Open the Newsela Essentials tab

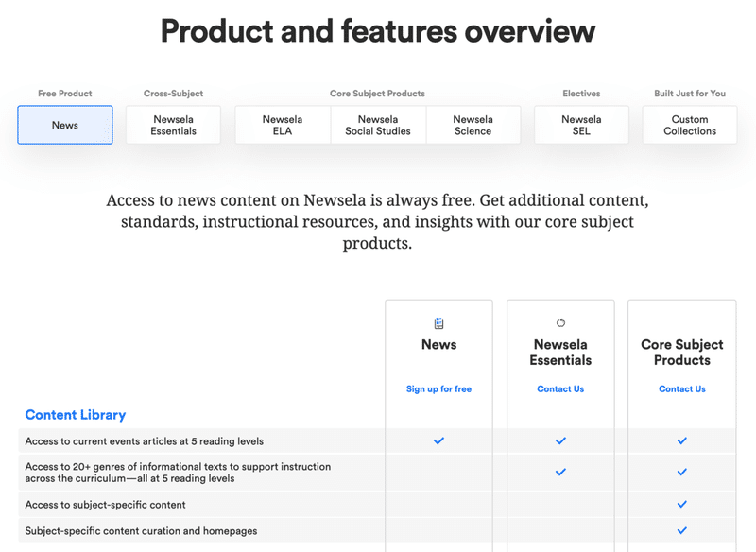[174, 125]
